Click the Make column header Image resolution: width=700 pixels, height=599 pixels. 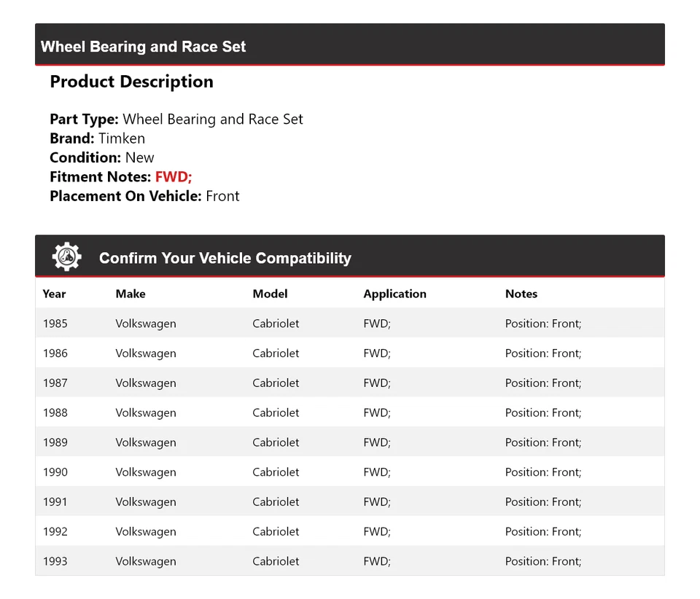tap(131, 294)
